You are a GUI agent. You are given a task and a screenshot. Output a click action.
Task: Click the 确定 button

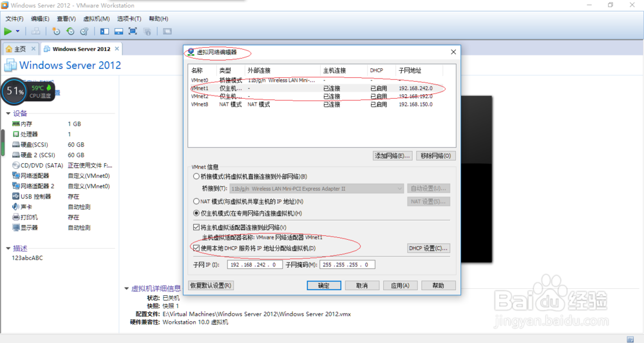click(x=324, y=286)
